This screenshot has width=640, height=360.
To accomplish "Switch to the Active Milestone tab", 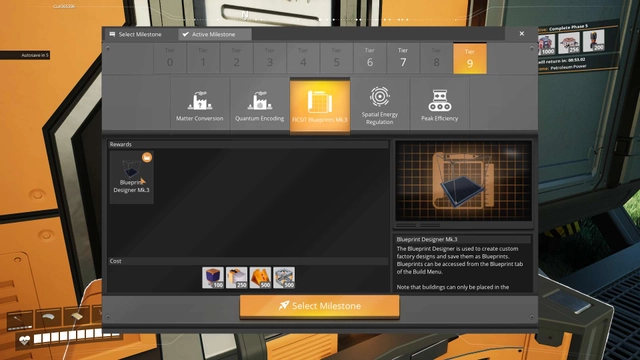I will pos(215,34).
